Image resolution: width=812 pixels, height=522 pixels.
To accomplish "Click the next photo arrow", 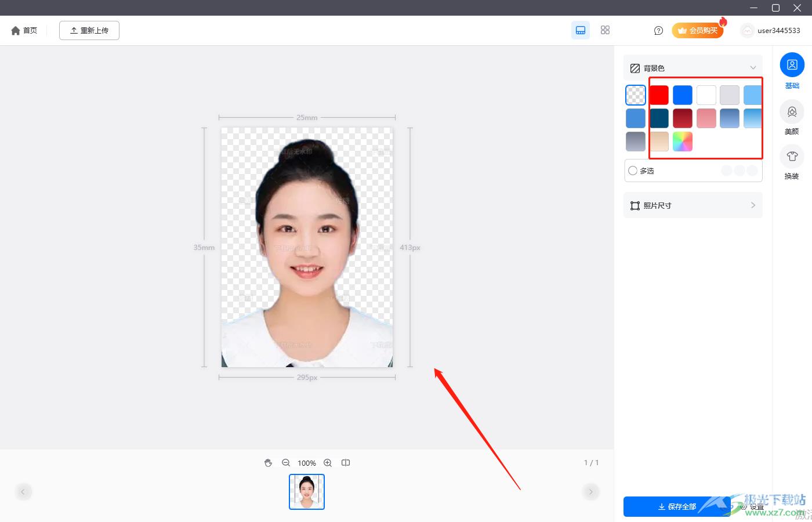I will click(x=590, y=492).
